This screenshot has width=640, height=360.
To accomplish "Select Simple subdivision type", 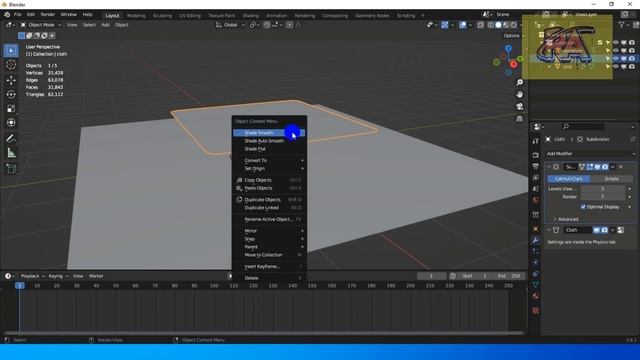I will pyautogui.click(x=611, y=179).
